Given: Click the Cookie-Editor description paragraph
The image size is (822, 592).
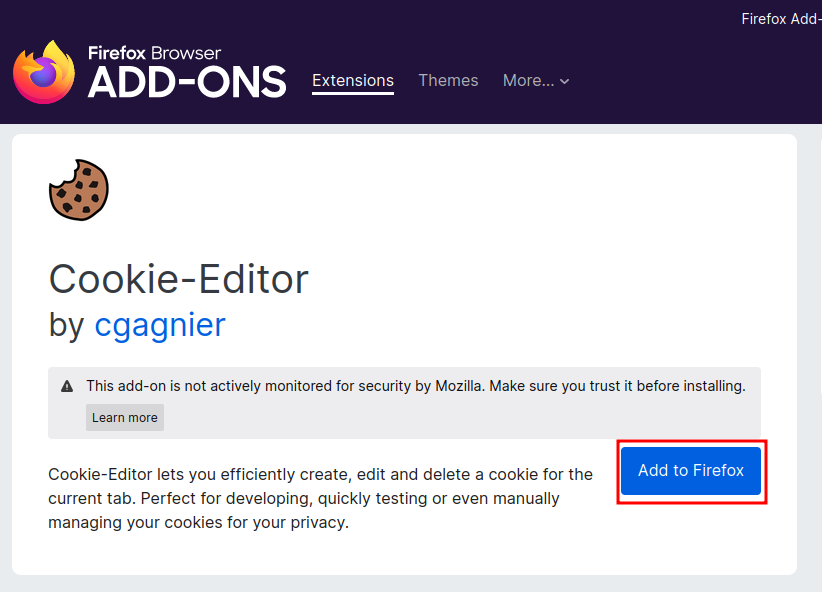Looking at the screenshot, I should [320, 498].
